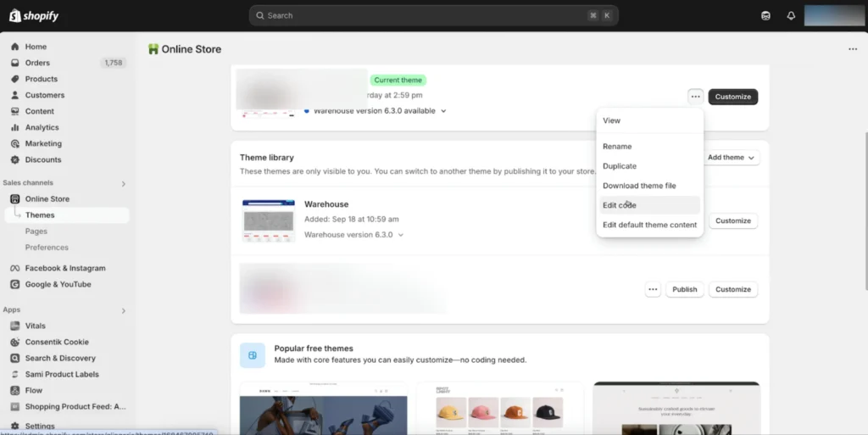Open the current theme three dots menu
This screenshot has height=435, width=868.
click(695, 97)
